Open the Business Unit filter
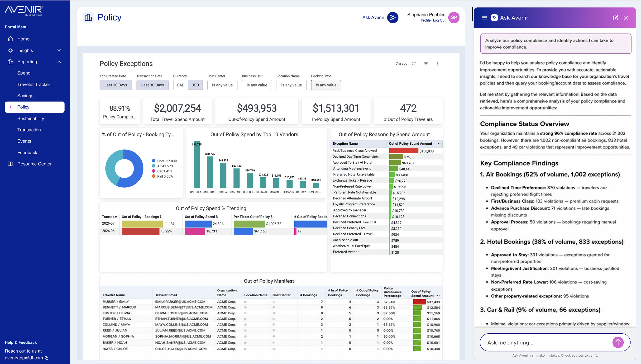The image size is (641, 364). [257, 85]
